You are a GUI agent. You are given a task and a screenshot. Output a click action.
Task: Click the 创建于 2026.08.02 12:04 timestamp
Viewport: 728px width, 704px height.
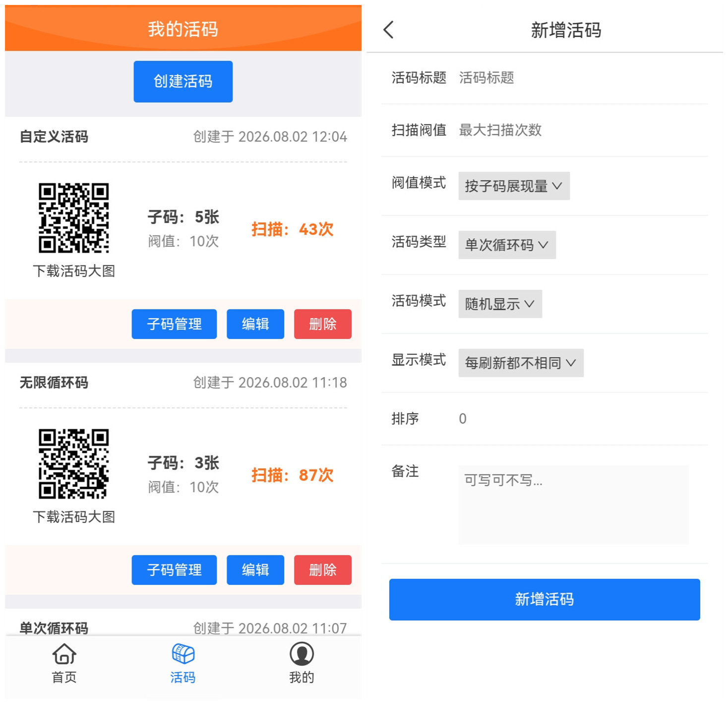(270, 137)
